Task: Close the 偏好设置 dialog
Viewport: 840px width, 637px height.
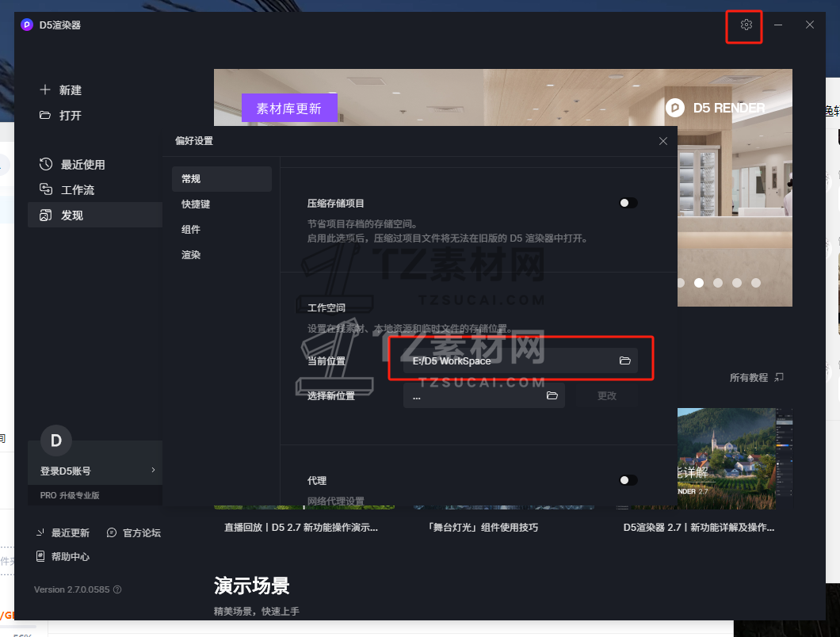Action: click(x=662, y=141)
